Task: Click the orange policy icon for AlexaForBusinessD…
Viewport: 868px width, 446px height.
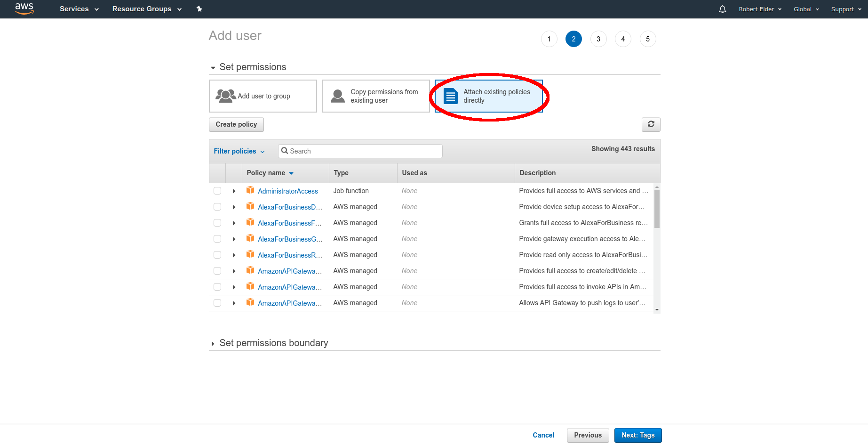Action: (x=250, y=206)
